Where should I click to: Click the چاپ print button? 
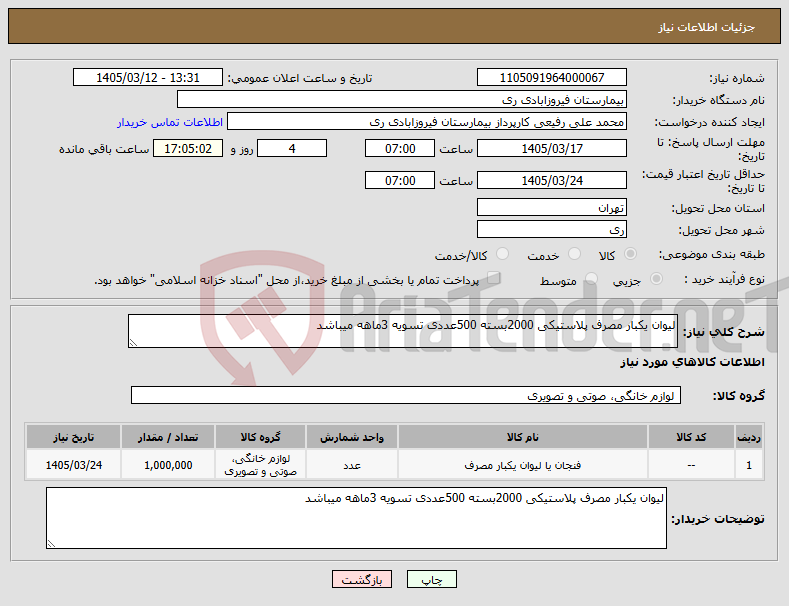coord(432,579)
